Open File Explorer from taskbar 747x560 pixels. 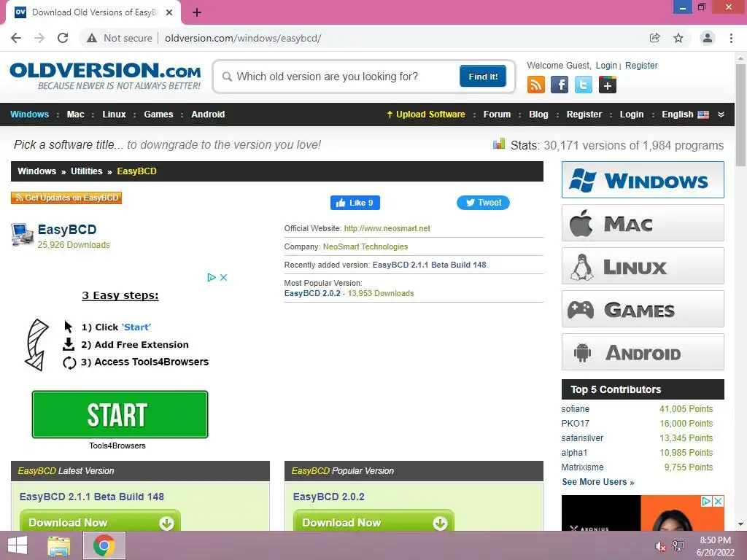59,545
